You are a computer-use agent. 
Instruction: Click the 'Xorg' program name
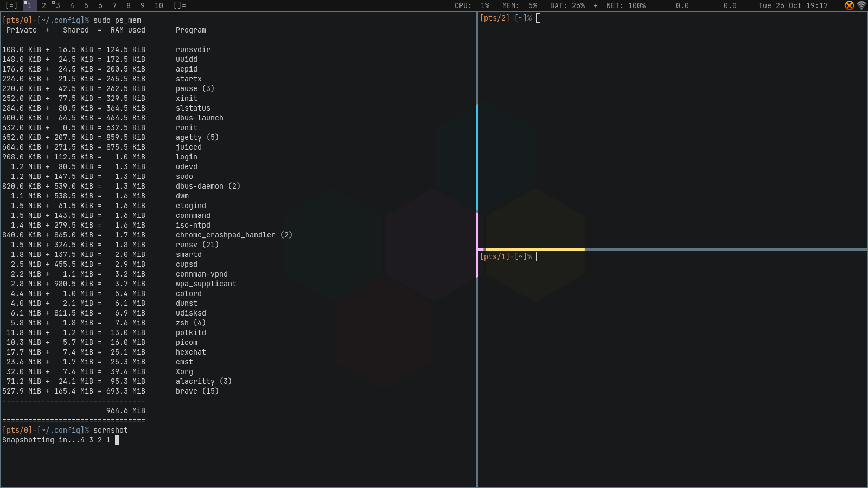(x=184, y=372)
